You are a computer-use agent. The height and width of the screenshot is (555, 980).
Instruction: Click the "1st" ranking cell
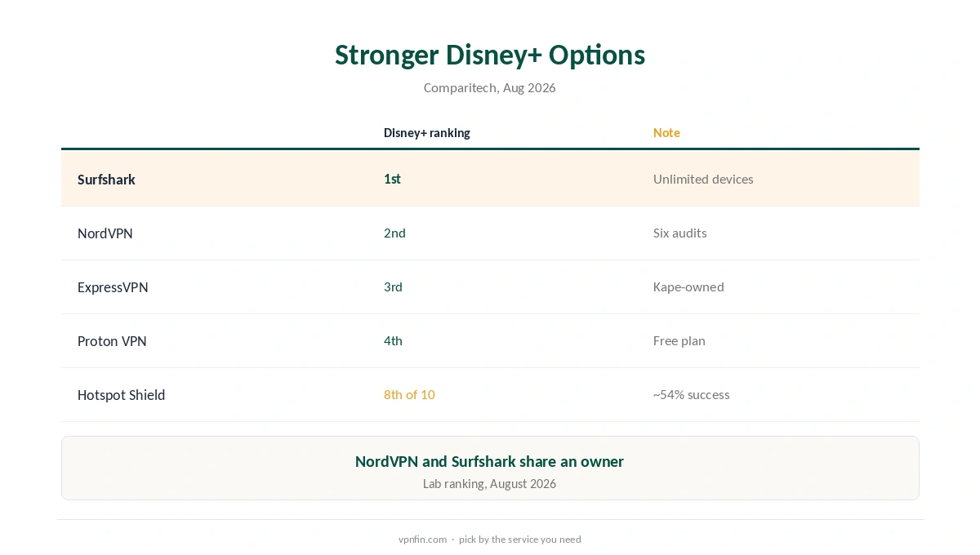tap(392, 179)
